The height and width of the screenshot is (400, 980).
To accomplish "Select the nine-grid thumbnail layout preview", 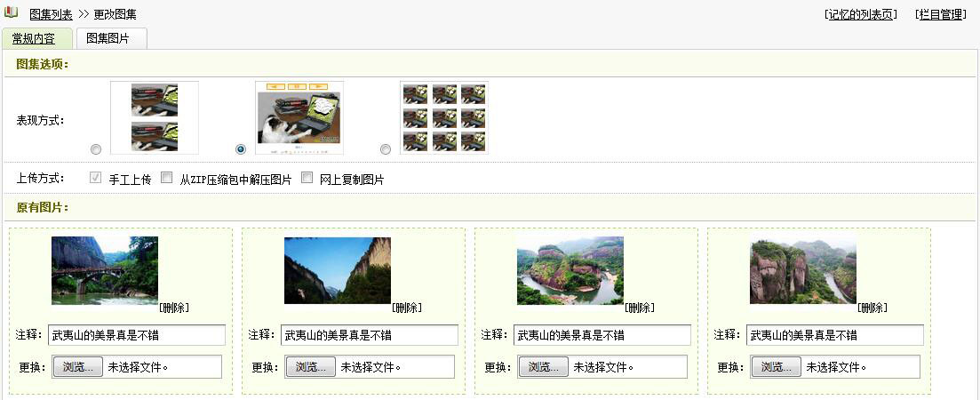I will point(444,116).
